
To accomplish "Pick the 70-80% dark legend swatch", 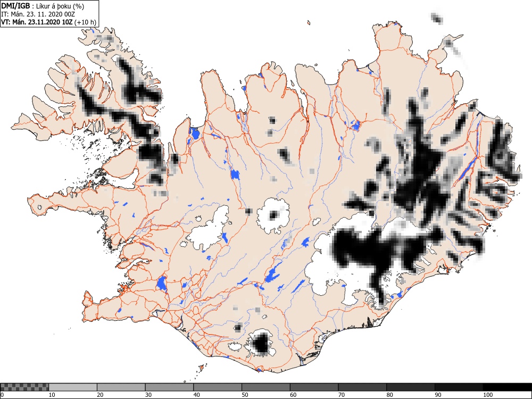I will [362, 387].
